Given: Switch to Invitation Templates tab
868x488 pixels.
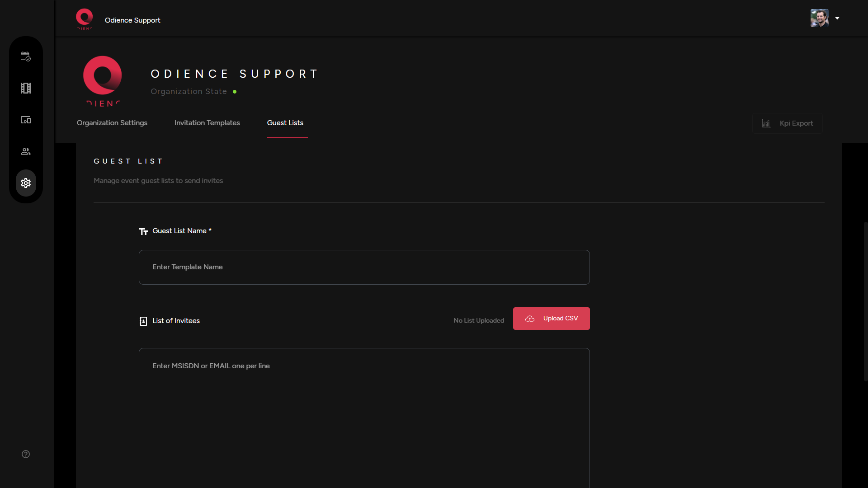Looking at the screenshot, I should pyautogui.click(x=207, y=123).
